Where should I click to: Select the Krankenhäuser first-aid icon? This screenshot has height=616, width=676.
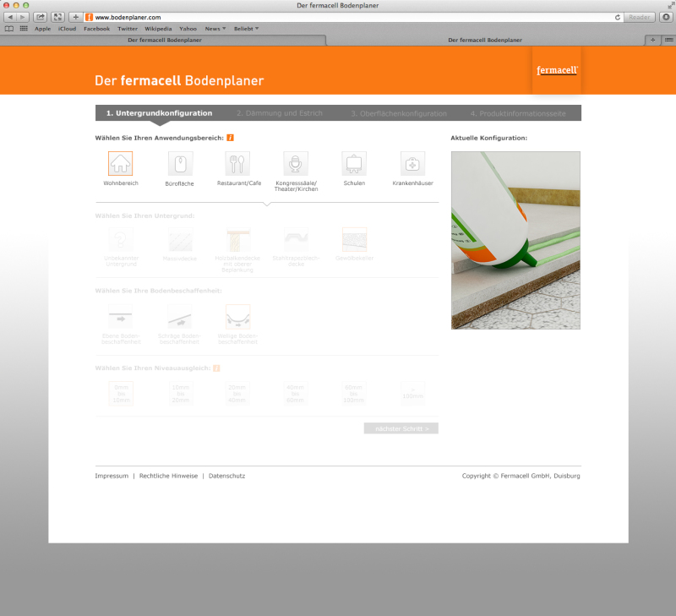pyautogui.click(x=412, y=163)
